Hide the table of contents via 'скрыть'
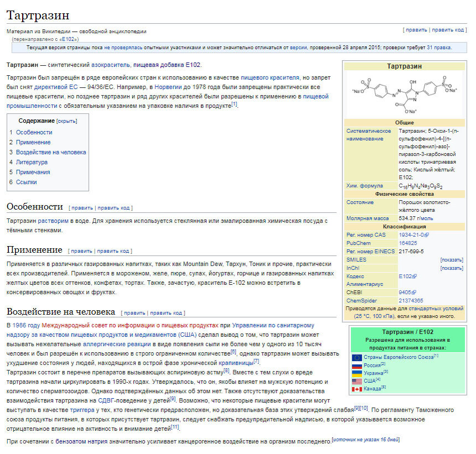This screenshot has height=454, width=476. click(x=67, y=121)
